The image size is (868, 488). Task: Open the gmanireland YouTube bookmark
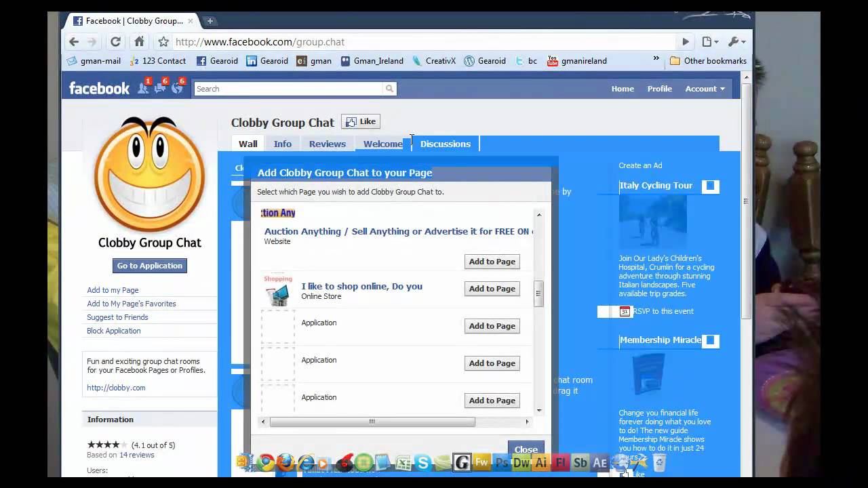tap(577, 61)
